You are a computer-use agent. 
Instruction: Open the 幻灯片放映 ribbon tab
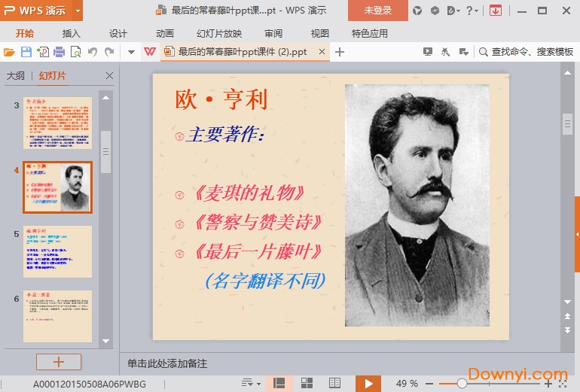tap(219, 33)
